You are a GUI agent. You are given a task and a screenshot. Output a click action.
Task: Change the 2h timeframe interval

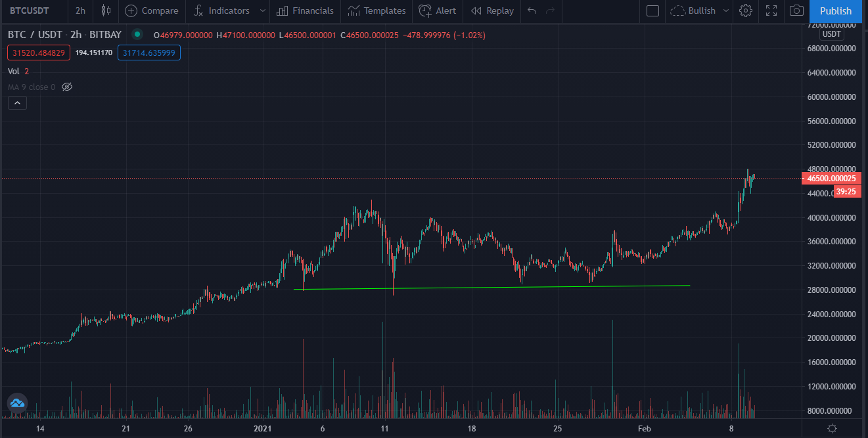[80, 11]
